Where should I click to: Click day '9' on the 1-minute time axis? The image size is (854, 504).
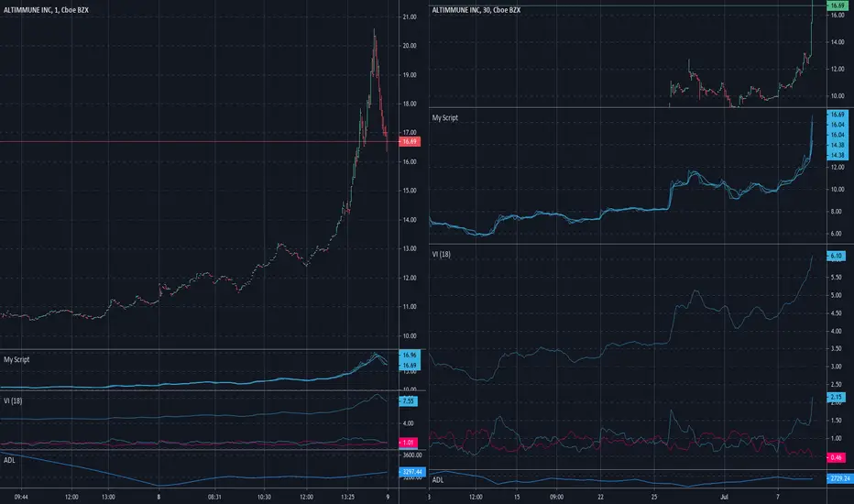(x=388, y=497)
